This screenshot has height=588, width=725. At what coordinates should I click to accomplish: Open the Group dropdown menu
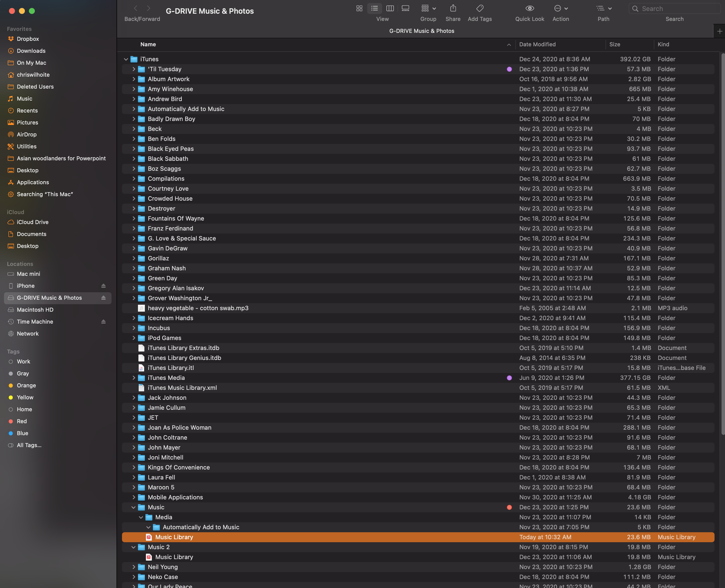pos(428,8)
